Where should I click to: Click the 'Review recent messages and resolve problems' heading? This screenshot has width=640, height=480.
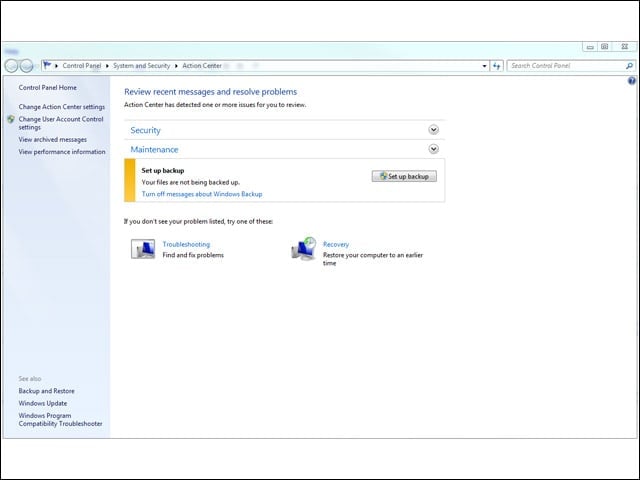(x=211, y=92)
